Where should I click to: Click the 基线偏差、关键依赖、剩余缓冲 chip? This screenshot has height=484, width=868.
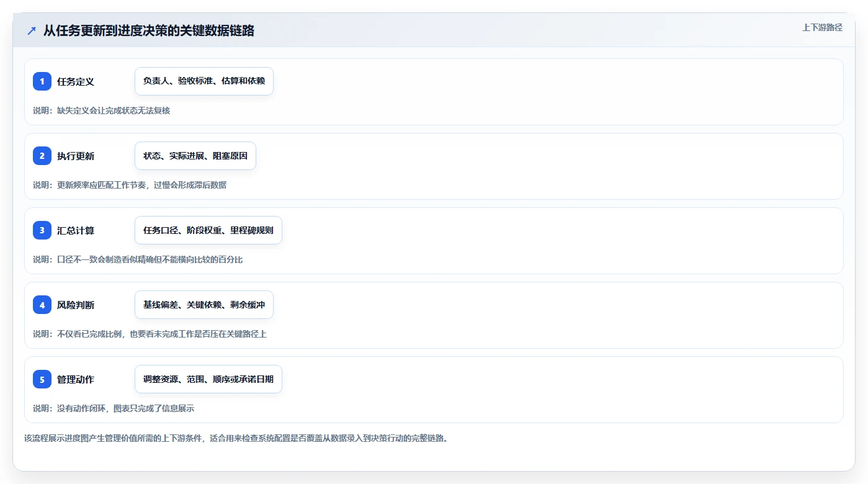pos(204,305)
